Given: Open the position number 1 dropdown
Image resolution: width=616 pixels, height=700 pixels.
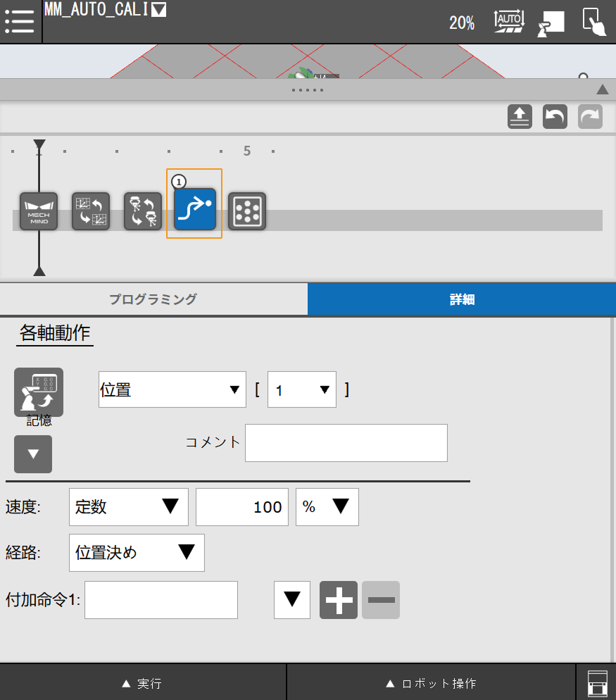Looking at the screenshot, I should click(302, 389).
